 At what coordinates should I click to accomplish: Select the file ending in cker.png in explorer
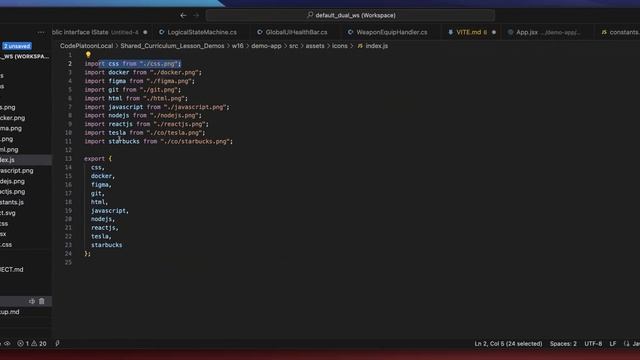pos(26,118)
